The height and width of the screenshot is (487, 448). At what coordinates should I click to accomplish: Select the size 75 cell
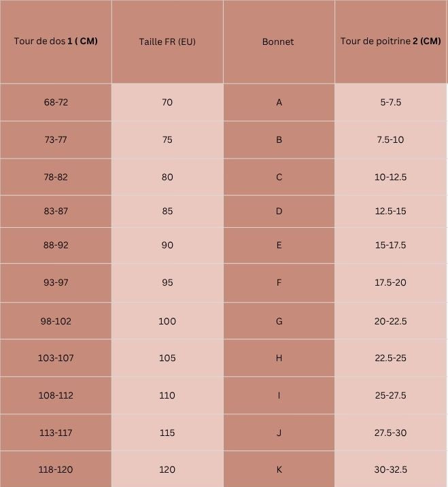[167, 139]
